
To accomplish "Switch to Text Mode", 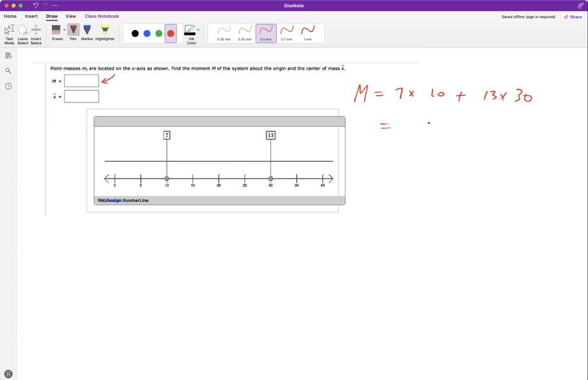I will pyautogui.click(x=9, y=34).
